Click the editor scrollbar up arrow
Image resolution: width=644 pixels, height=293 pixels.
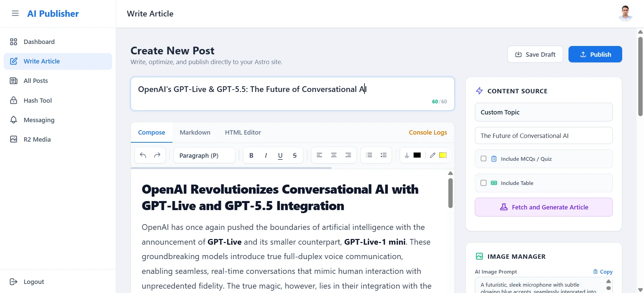450,173
